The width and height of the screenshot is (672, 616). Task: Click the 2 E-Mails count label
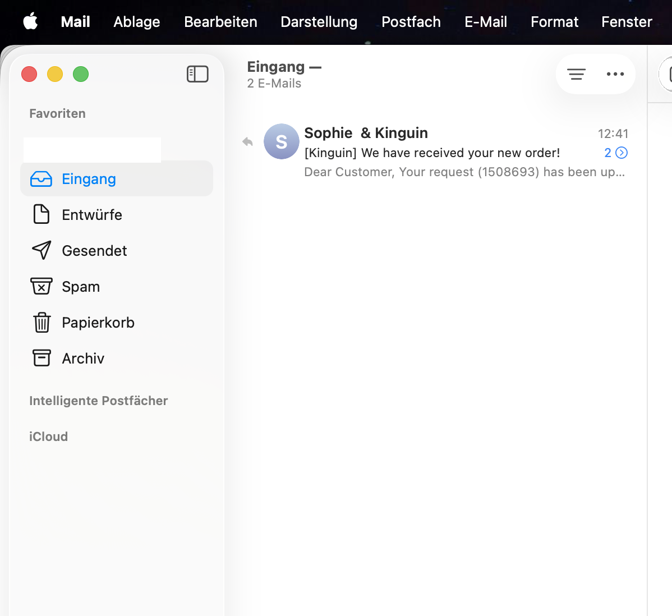pyautogui.click(x=274, y=83)
